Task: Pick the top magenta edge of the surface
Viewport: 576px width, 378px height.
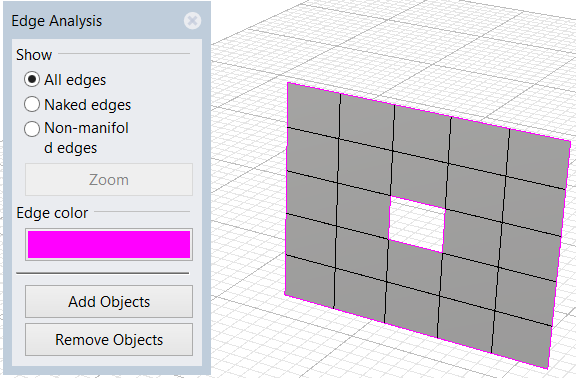Action: pyautogui.click(x=429, y=112)
